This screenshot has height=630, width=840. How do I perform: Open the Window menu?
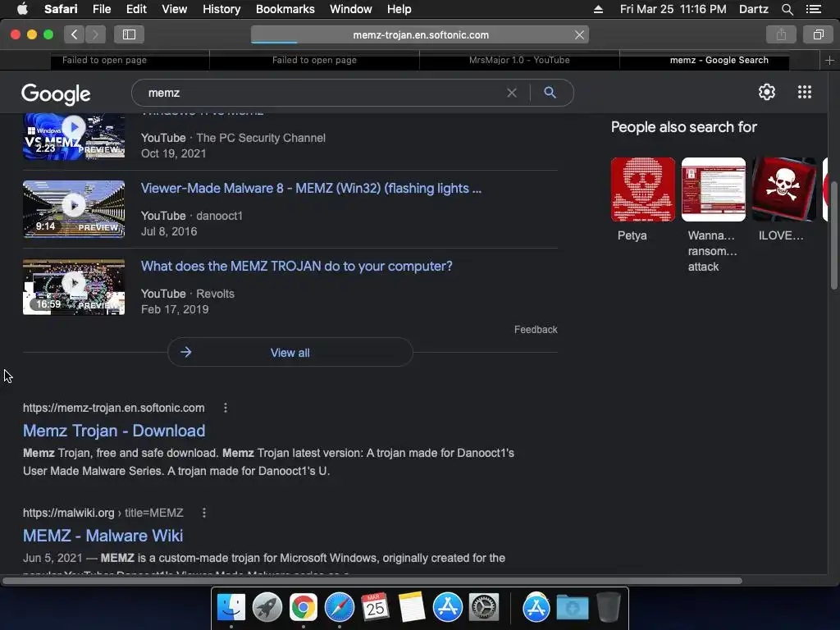351,9
